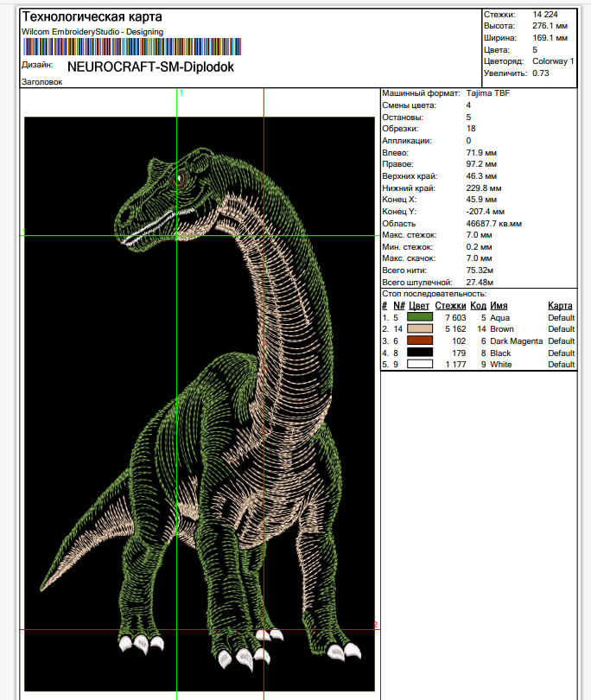The height and width of the screenshot is (700, 591).
Task: Click the green start marker labeled 1
Action: coord(181,92)
